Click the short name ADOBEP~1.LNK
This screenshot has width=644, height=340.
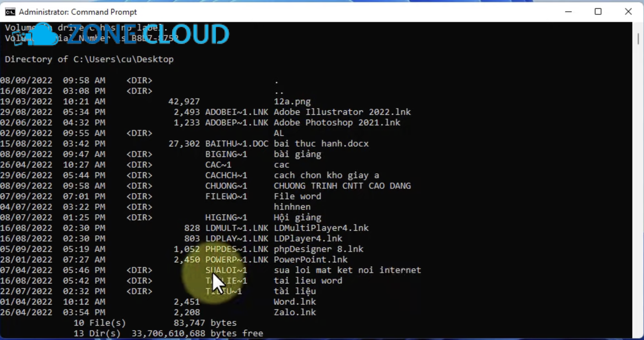237,123
